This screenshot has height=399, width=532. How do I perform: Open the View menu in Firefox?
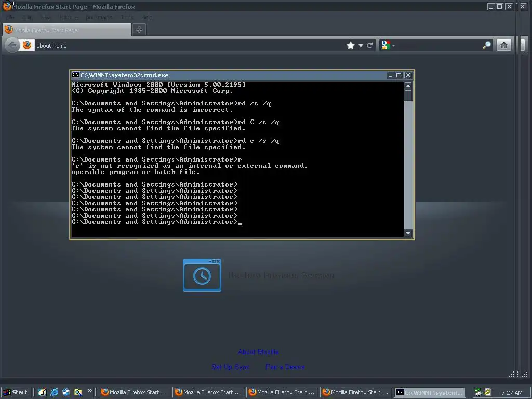pyautogui.click(x=45, y=17)
